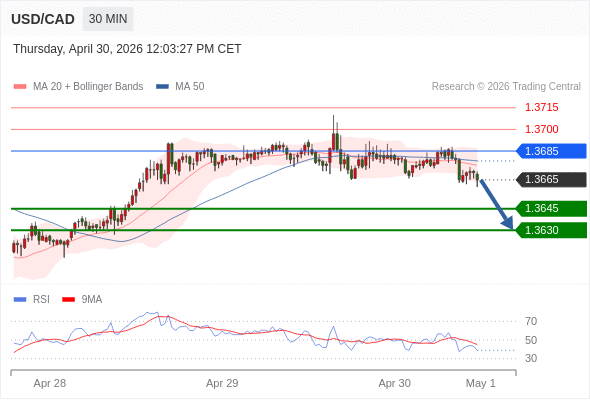Click the green 1.3630 target tag

coord(551,230)
